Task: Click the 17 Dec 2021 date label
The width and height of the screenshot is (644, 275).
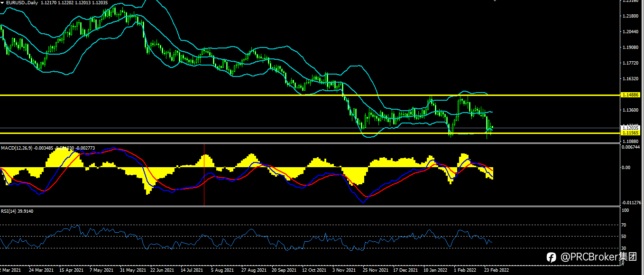Action: click(405, 270)
